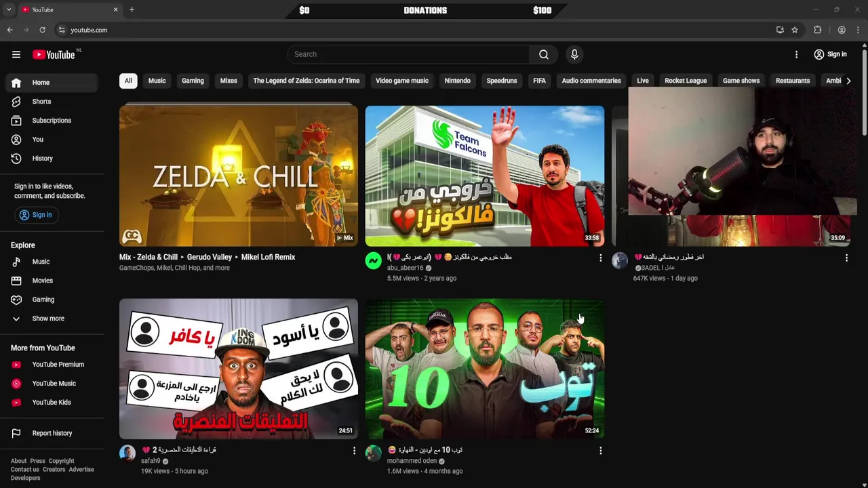The width and height of the screenshot is (868, 488).
Task: Select the Speedruns filter chip
Action: [x=502, y=81]
